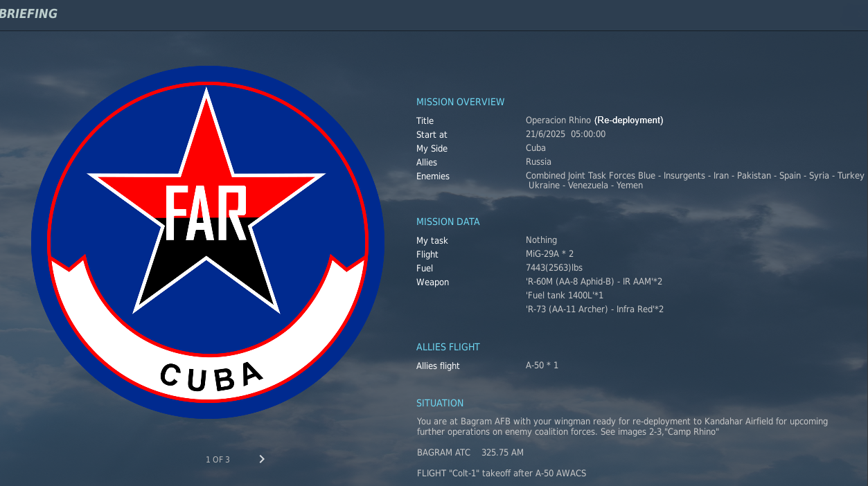Click the enemies coalition list text
Image resolution: width=868 pixels, height=486 pixels.
[x=694, y=180]
